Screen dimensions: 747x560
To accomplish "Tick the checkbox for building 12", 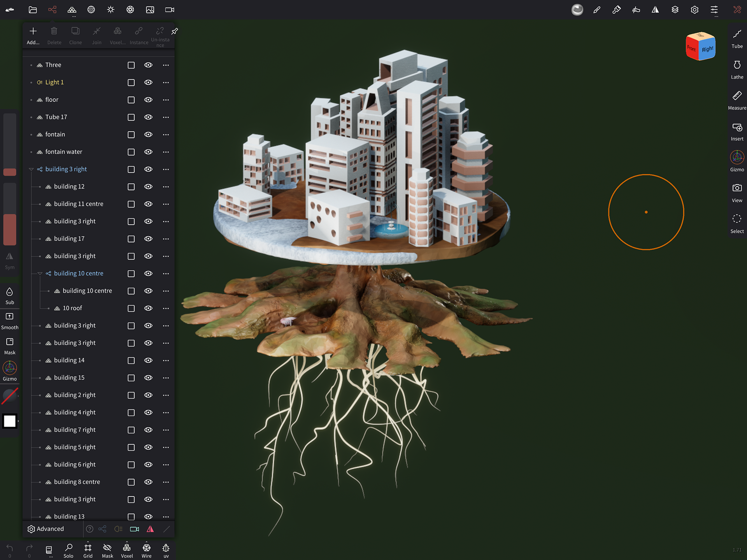I will pos(131,187).
